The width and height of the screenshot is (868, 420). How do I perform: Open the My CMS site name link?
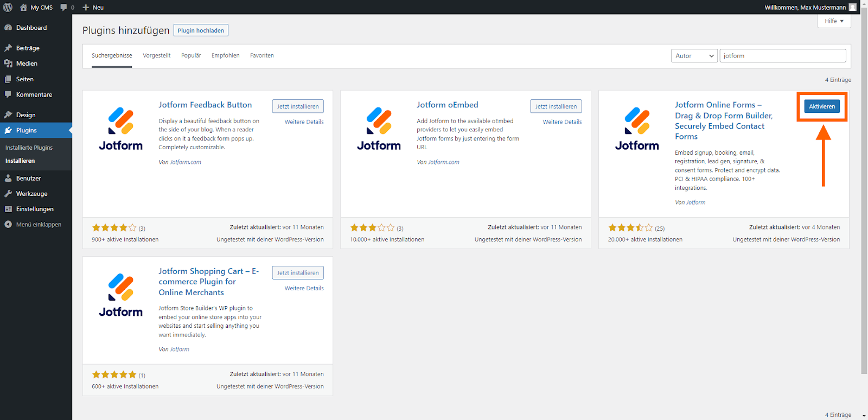coord(42,8)
